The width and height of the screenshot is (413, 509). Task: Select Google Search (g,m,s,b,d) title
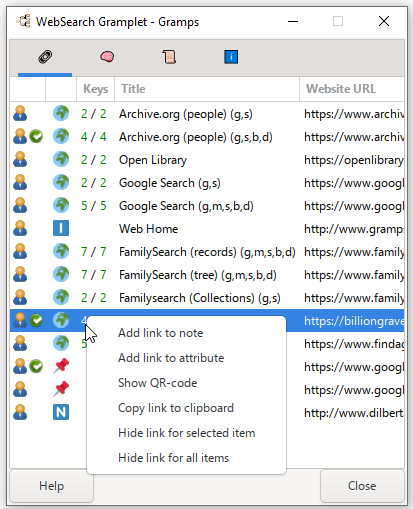click(186, 206)
